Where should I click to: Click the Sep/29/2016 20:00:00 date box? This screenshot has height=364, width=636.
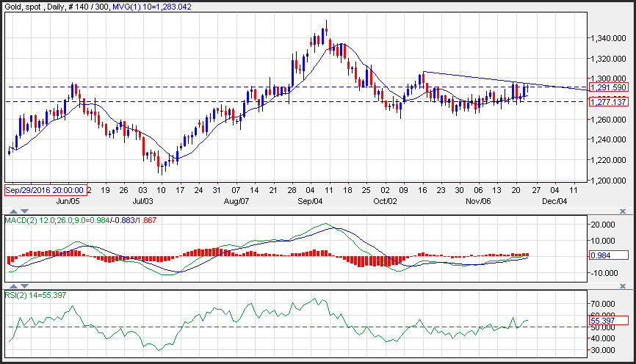pos(46,189)
